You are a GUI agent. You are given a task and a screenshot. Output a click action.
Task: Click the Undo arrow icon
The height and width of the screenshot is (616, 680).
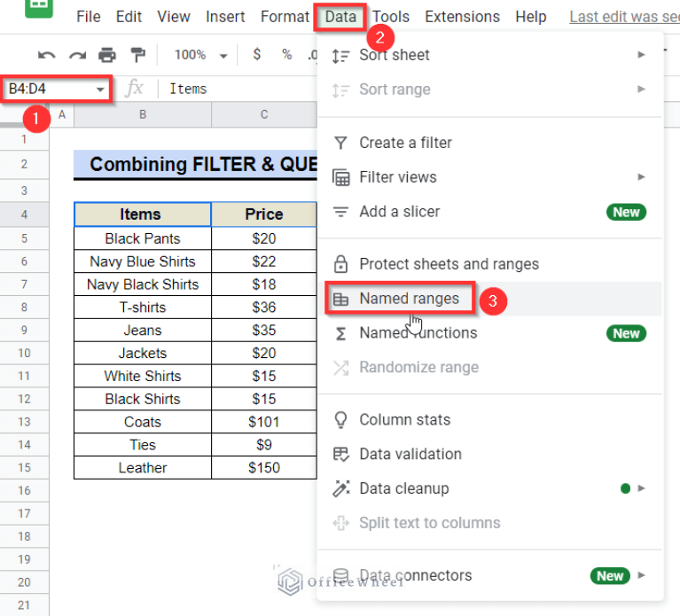coord(46,55)
